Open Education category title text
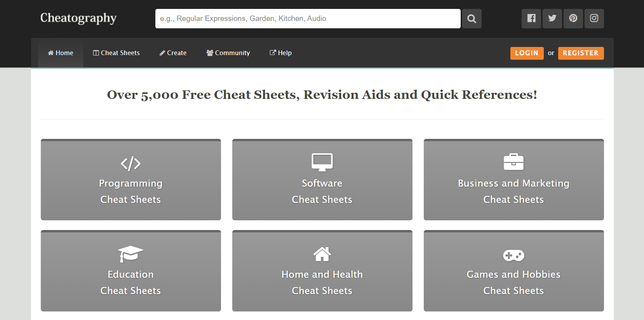The image size is (644, 320). [x=131, y=274]
